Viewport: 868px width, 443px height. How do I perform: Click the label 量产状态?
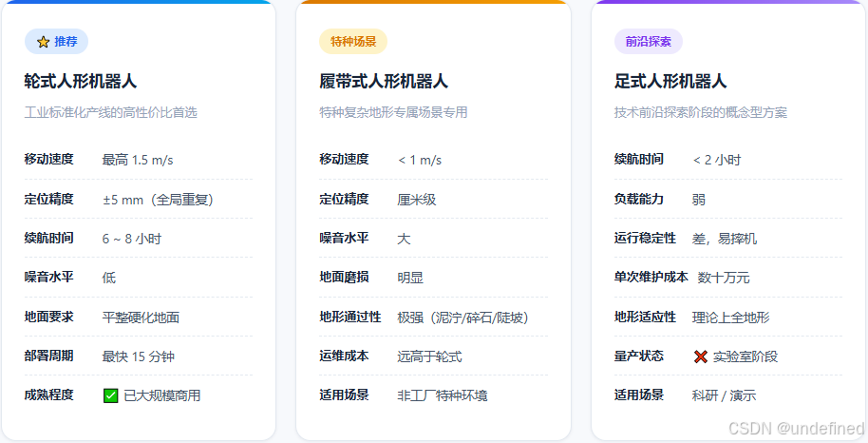tap(639, 356)
